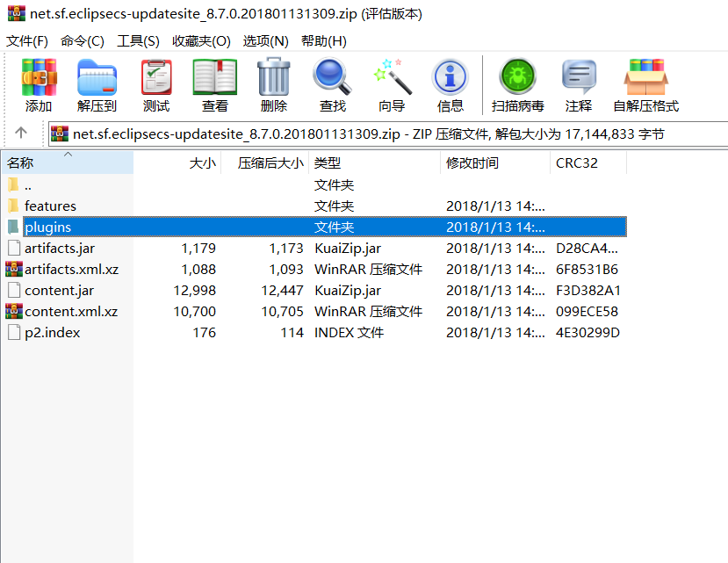
Task: Click the content.jar file icon
Action: tap(14, 291)
